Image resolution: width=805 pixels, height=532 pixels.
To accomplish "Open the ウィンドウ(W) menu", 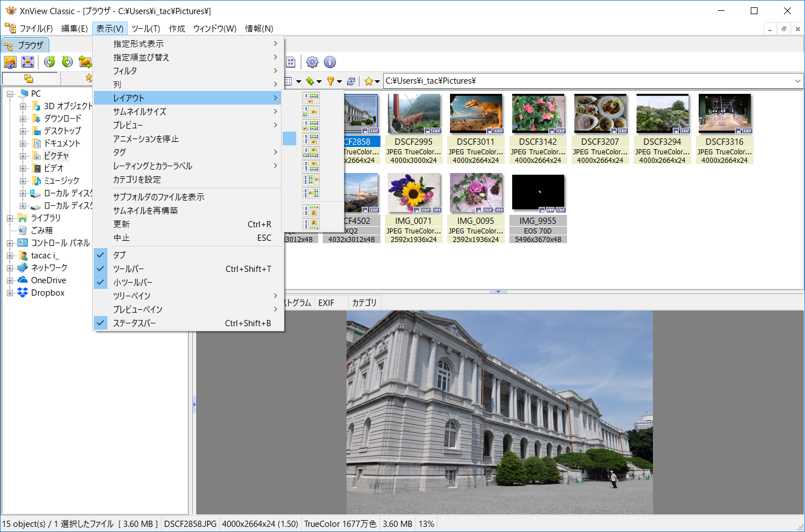I will coord(215,29).
